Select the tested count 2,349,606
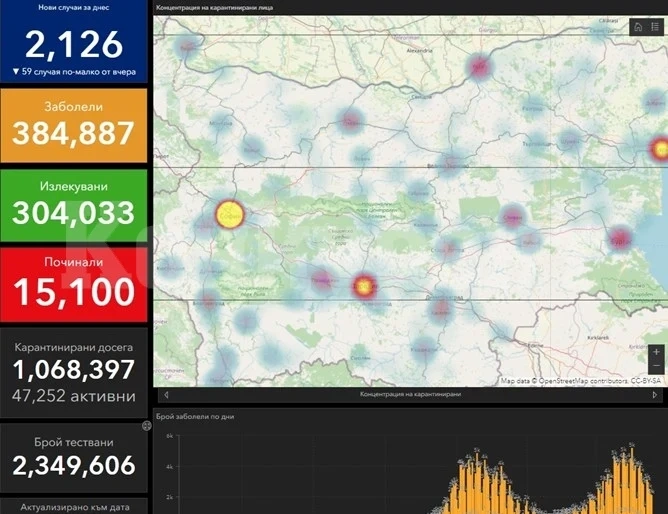The image size is (668, 514). click(74, 465)
